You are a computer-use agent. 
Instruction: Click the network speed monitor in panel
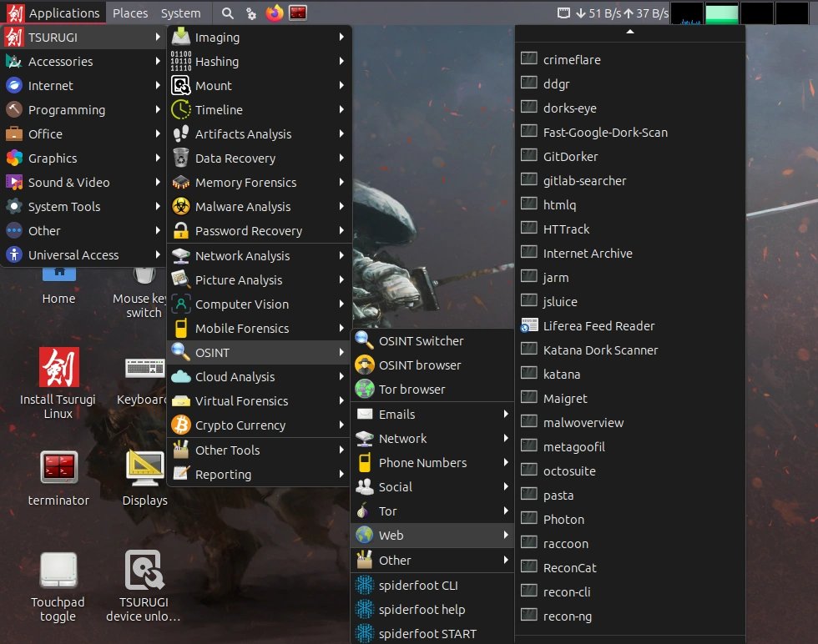coord(613,13)
